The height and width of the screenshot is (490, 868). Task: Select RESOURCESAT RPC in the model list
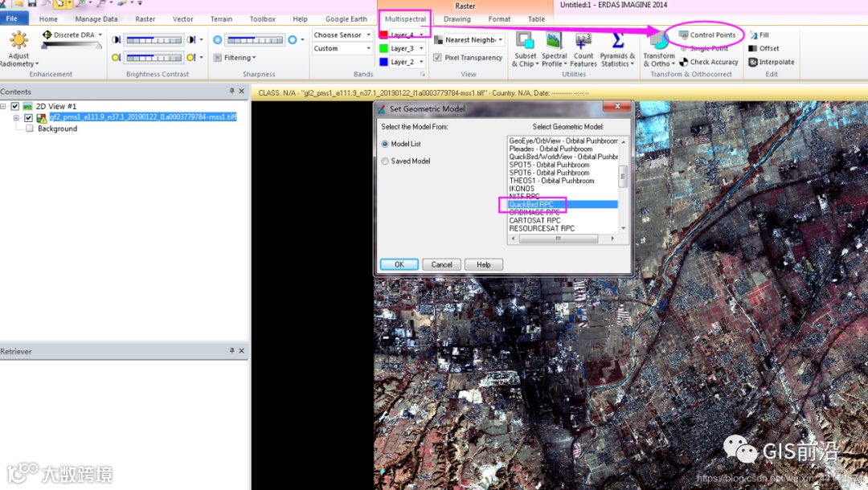tap(563, 228)
